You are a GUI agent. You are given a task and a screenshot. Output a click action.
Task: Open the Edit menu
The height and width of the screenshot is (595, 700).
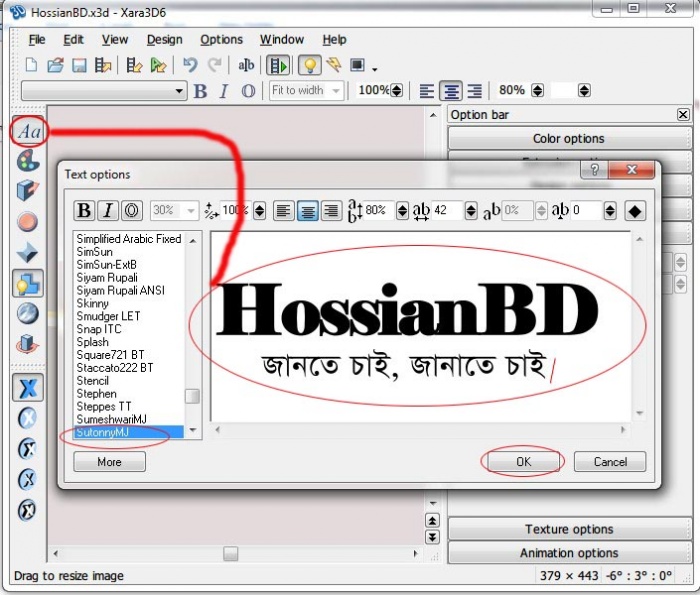[x=73, y=40]
